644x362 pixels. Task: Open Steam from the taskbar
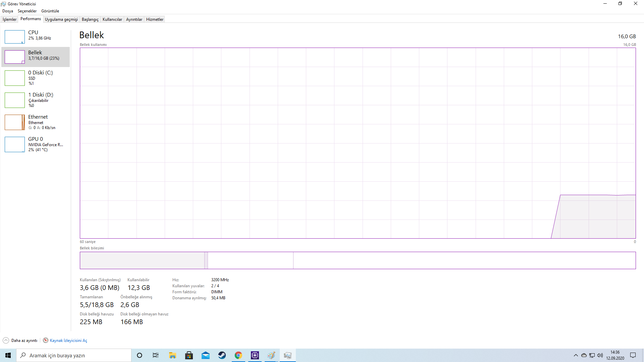[x=222, y=355]
